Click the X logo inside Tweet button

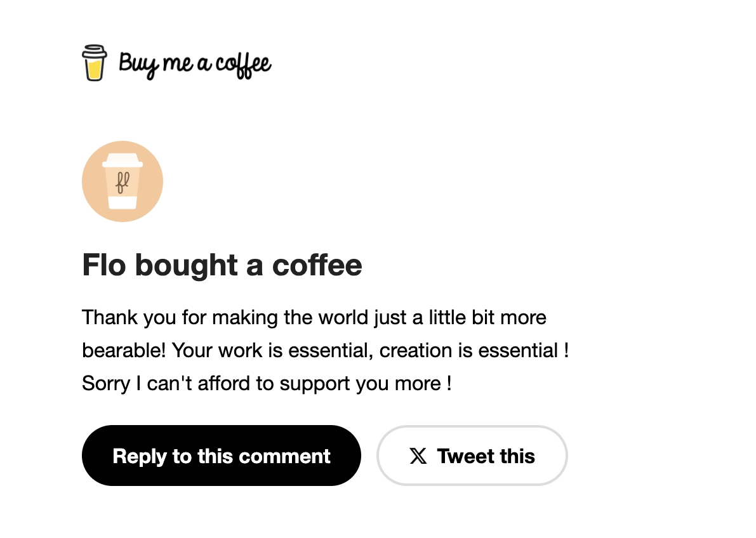(x=418, y=456)
